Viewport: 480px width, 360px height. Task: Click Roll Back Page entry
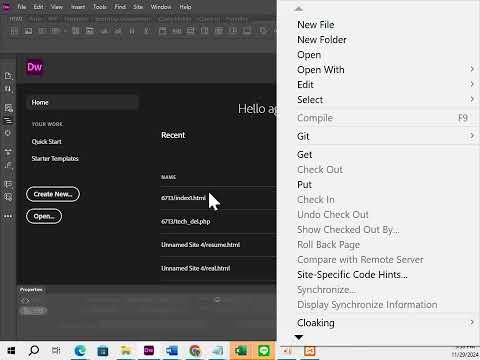[x=329, y=245]
